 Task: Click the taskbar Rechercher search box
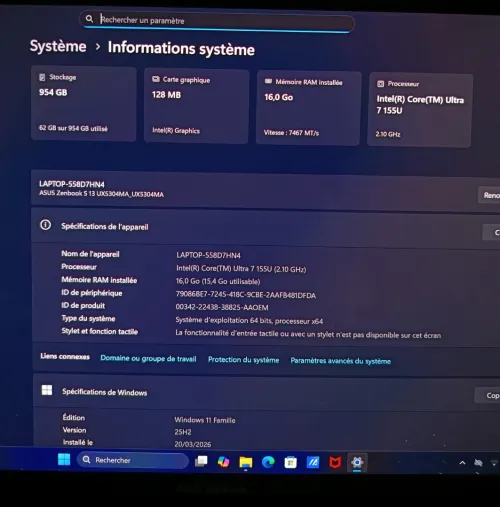click(133, 460)
